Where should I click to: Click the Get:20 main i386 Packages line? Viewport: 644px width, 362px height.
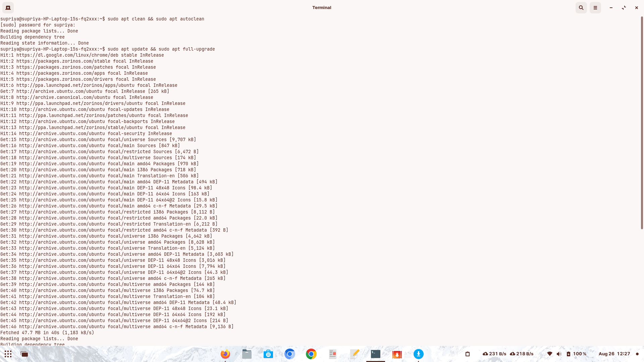click(98, 170)
